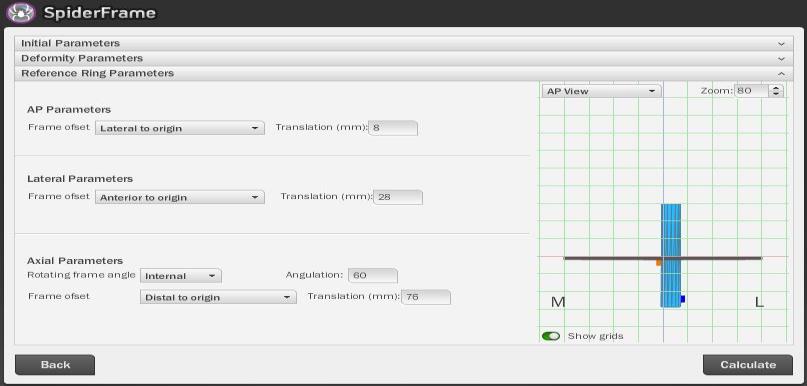Select the orange marker on the frame diagram

[x=659, y=262]
